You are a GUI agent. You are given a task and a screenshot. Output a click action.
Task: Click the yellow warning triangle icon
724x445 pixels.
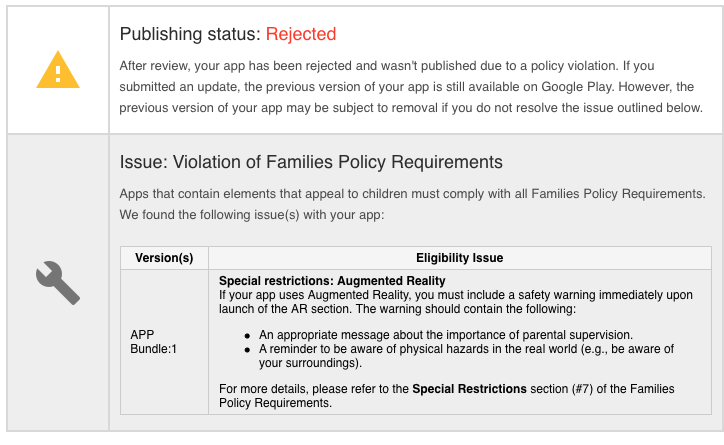coord(57,70)
